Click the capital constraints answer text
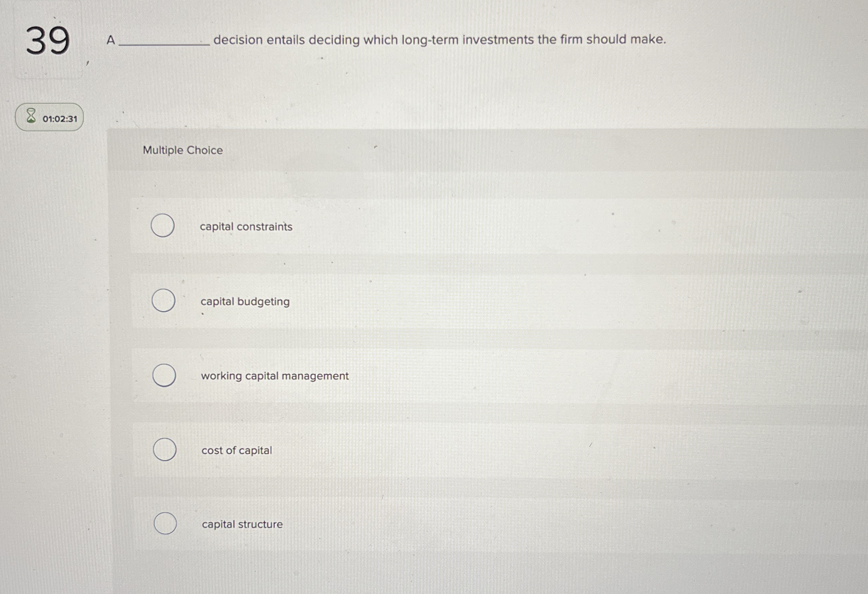This screenshot has width=868, height=594. pyautogui.click(x=246, y=226)
